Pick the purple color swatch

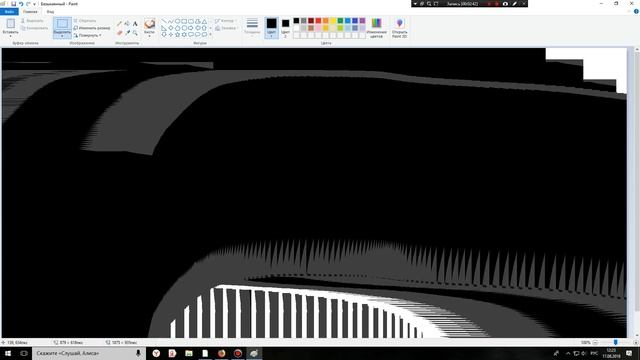point(362,21)
